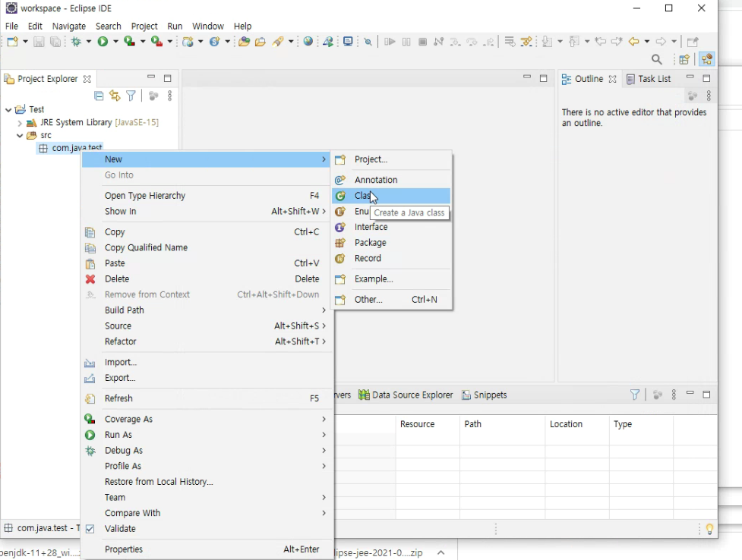The image size is (742, 560).
Task: Open the Team submenu
Action: (208, 498)
